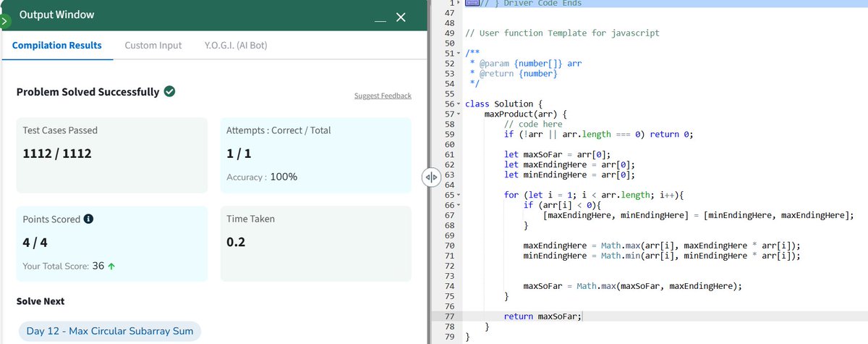Collapse the JSDoc comment at line 51
The height and width of the screenshot is (344, 868).
coord(459,53)
